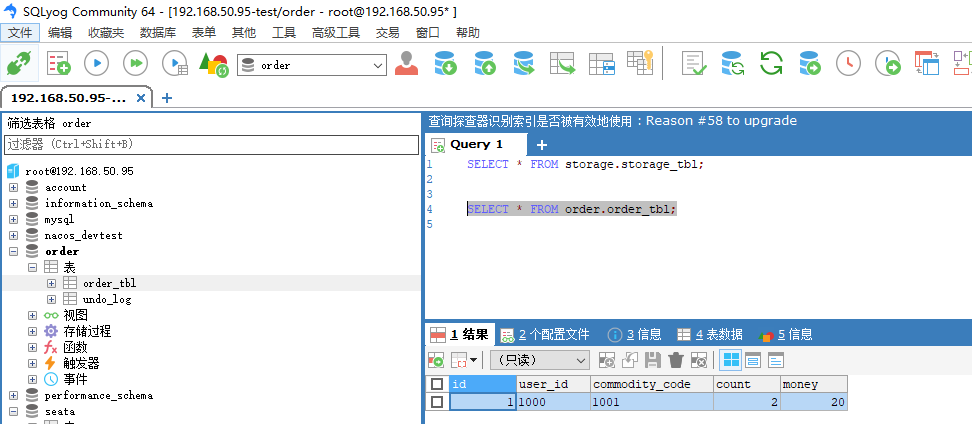Expand the mysql database node
Image resolution: width=972 pixels, height=424 pixels.
[14, 219]
